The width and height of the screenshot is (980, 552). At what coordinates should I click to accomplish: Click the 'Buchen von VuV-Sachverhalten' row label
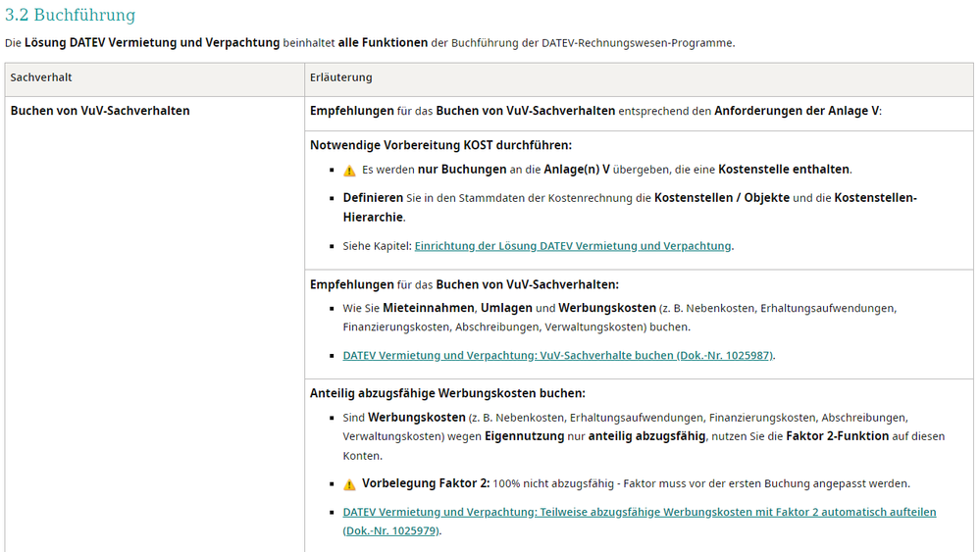click(x=100, y=111)
